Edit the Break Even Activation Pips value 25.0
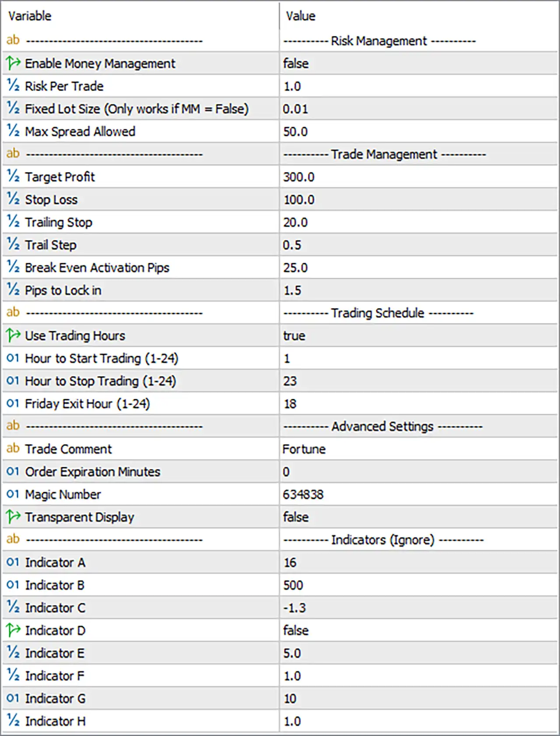This screenshot has height=736, width=560. click(295, 268)
